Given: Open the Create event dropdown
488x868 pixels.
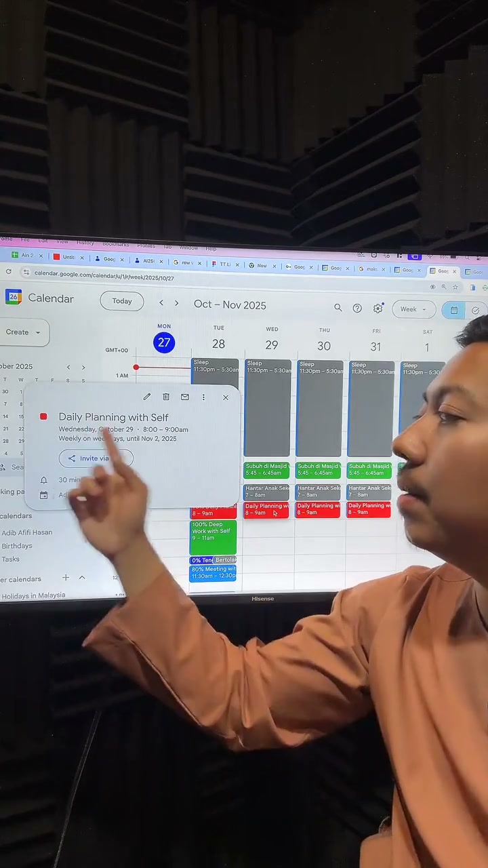Looking at the screenshot, I should 23,332.
